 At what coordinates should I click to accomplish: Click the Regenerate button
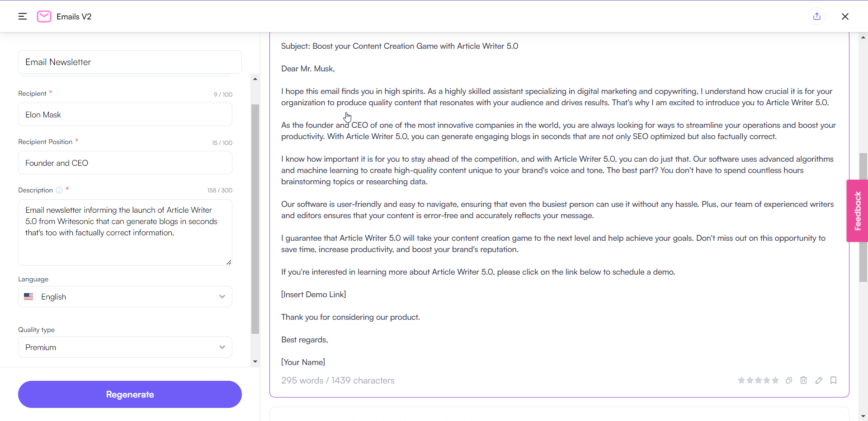[x=130, y=394]
